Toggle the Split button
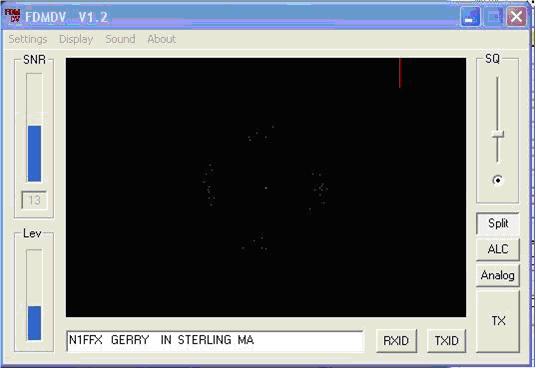 [498, 224]
